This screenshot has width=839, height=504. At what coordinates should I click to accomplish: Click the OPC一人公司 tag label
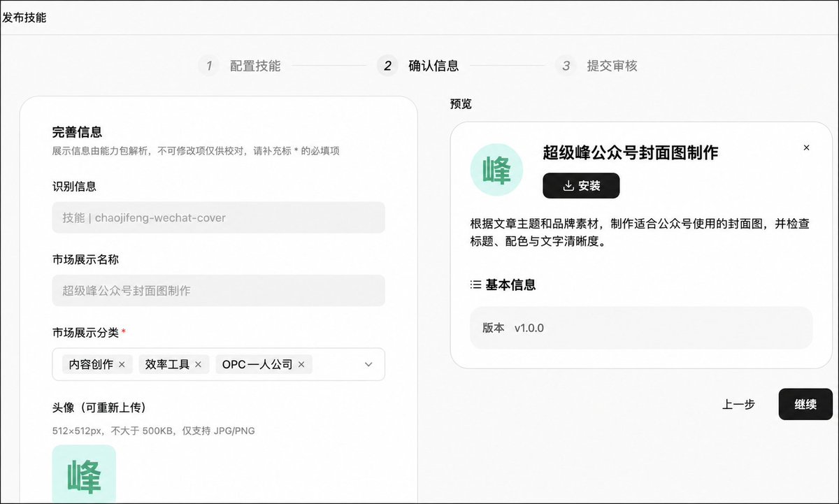click(x=257, y=364)
